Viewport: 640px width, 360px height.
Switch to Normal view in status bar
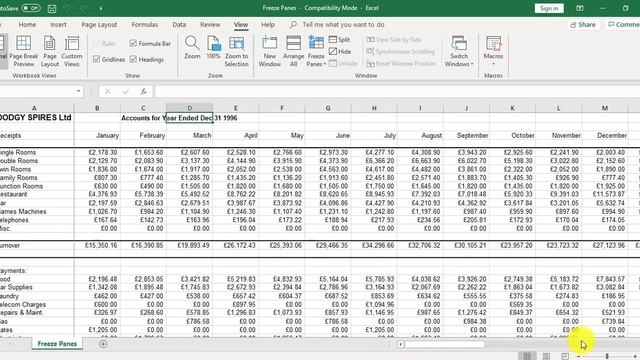click(527, 356)
